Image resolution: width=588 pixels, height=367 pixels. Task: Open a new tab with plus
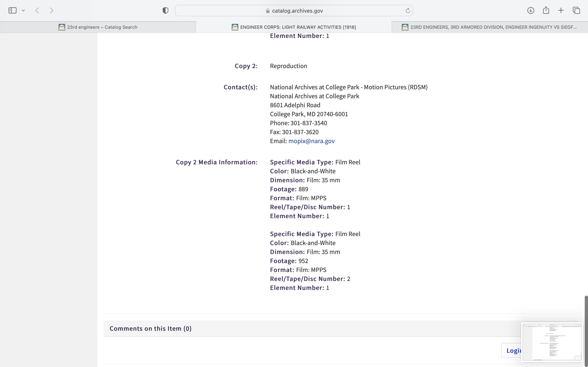click(x=561, y=10)
